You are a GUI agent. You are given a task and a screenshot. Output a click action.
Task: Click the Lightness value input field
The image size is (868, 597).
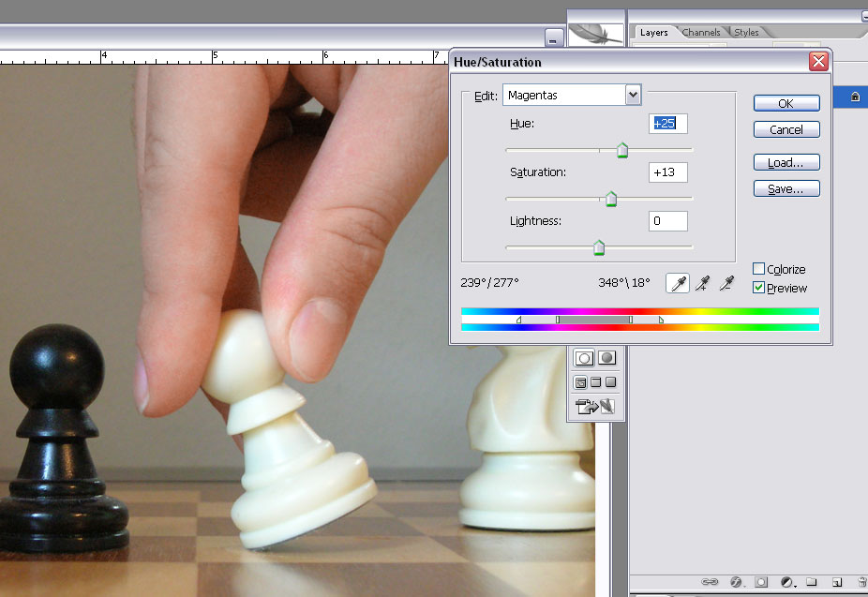(668, 221)
